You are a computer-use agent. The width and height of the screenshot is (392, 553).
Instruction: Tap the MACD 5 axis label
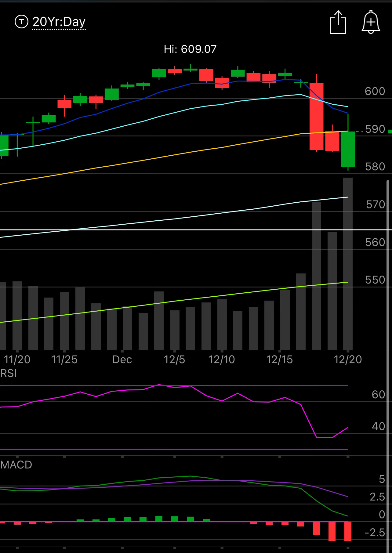click(382, 479)
